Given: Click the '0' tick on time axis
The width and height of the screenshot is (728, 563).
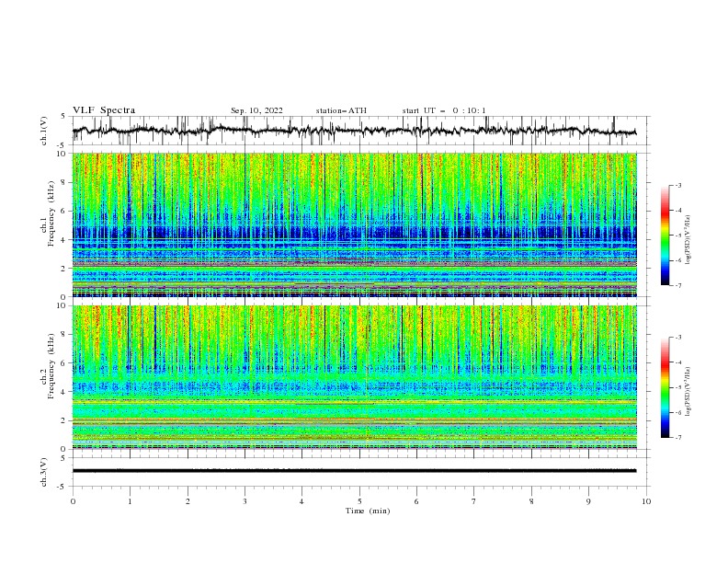Looking at the screenshot, I should [73, 501].
